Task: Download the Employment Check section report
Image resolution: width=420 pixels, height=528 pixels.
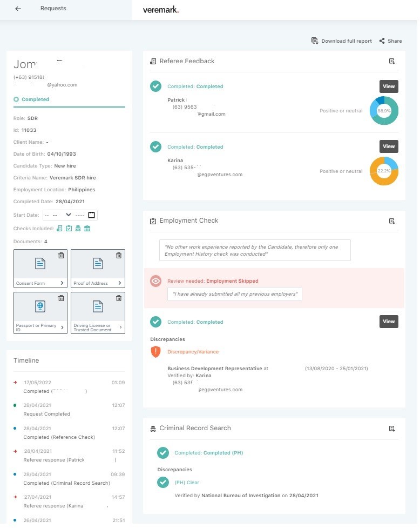Action: (x=392, y=221)
